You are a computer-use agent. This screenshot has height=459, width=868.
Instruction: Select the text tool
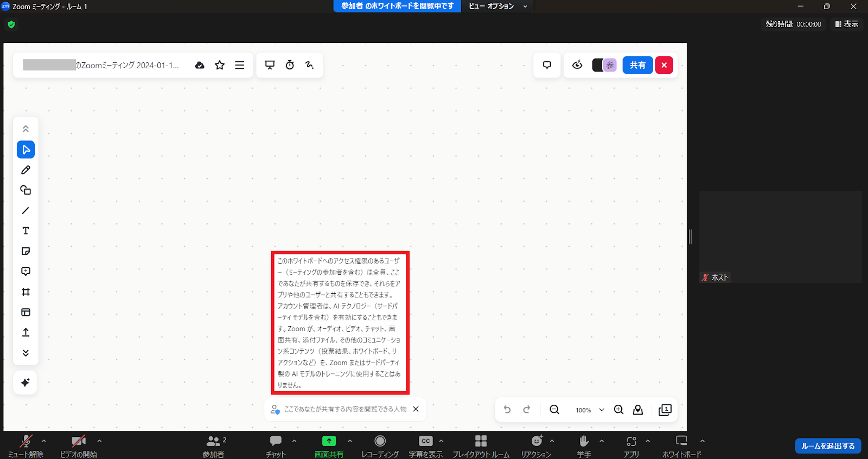[25, 231]
